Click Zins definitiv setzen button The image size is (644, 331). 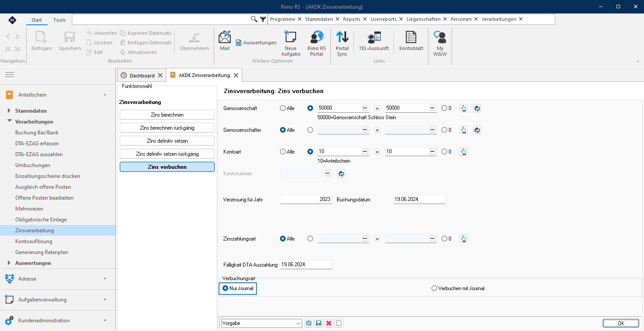167,141
